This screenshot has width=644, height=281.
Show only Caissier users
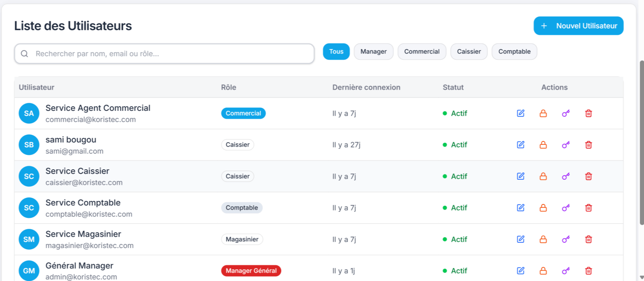tap(469, 52)
